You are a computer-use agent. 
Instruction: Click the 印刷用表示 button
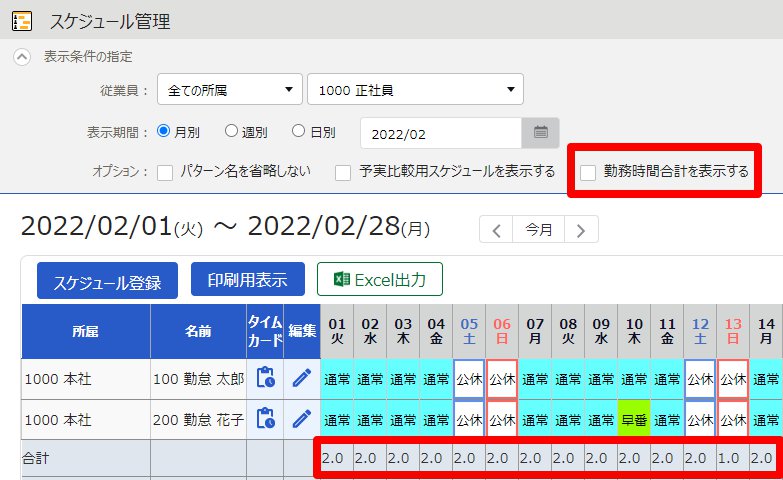(x=248, y=279)
